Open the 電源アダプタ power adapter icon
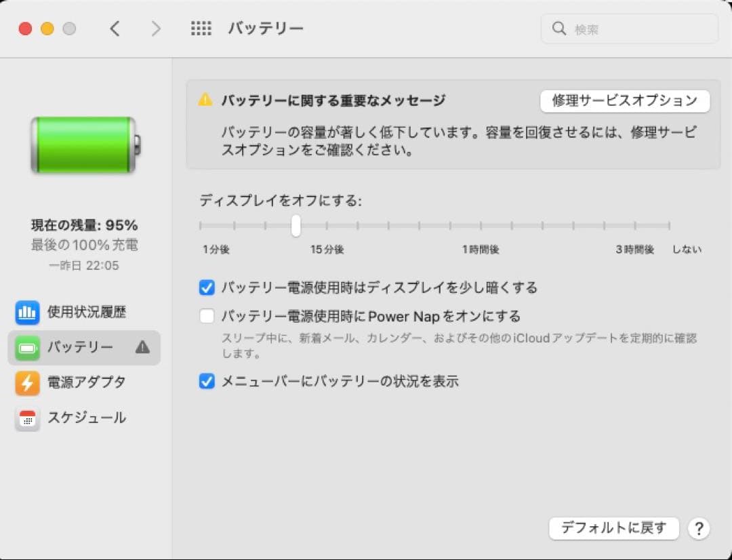This screenshot has height=560, width=732. click(x=27, y=382)
